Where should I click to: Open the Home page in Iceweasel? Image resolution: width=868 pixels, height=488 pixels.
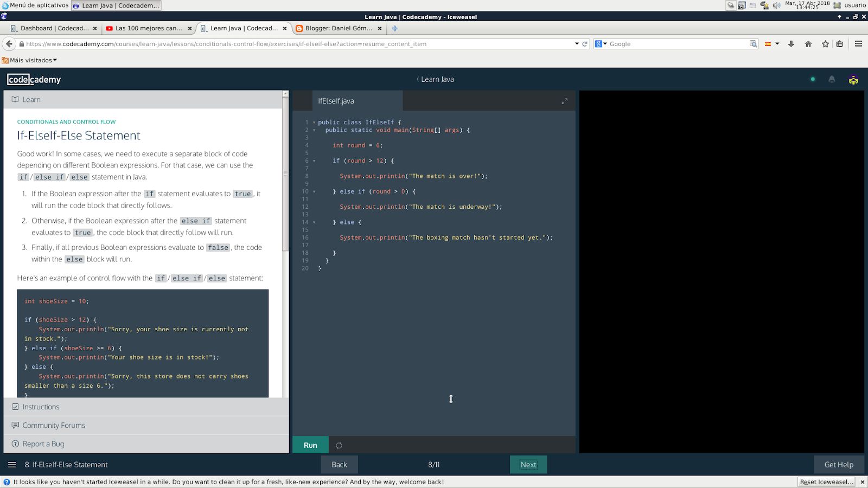tap(808, 44)
